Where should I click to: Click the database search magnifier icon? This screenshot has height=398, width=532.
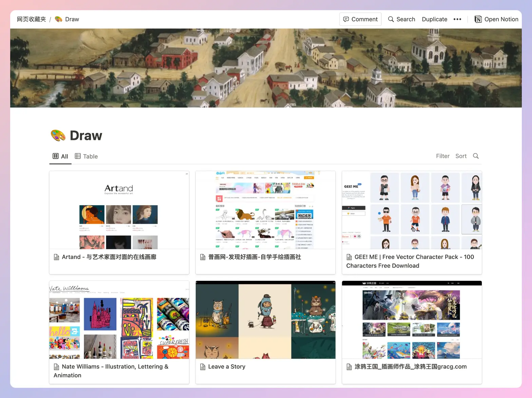[476, 156]
